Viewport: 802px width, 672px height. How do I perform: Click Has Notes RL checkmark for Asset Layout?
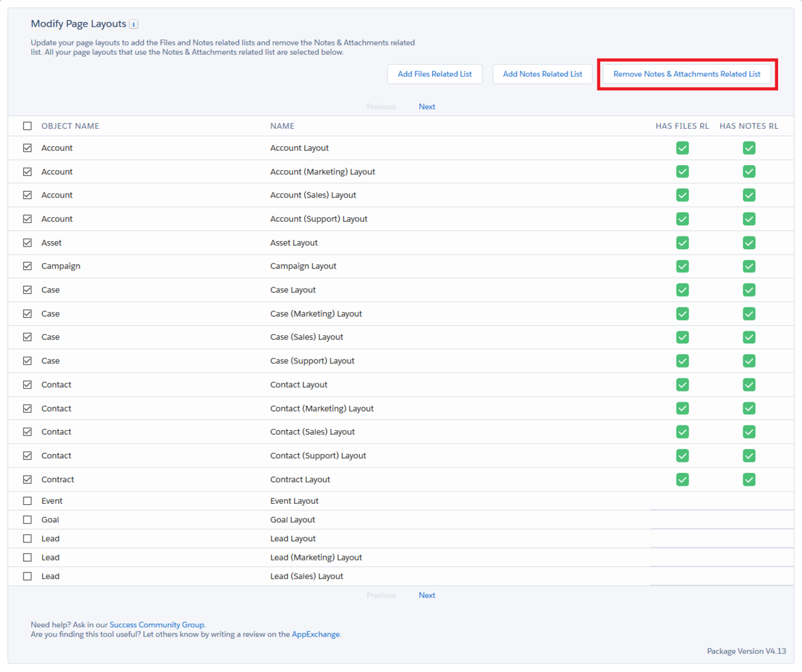point(749,242)
